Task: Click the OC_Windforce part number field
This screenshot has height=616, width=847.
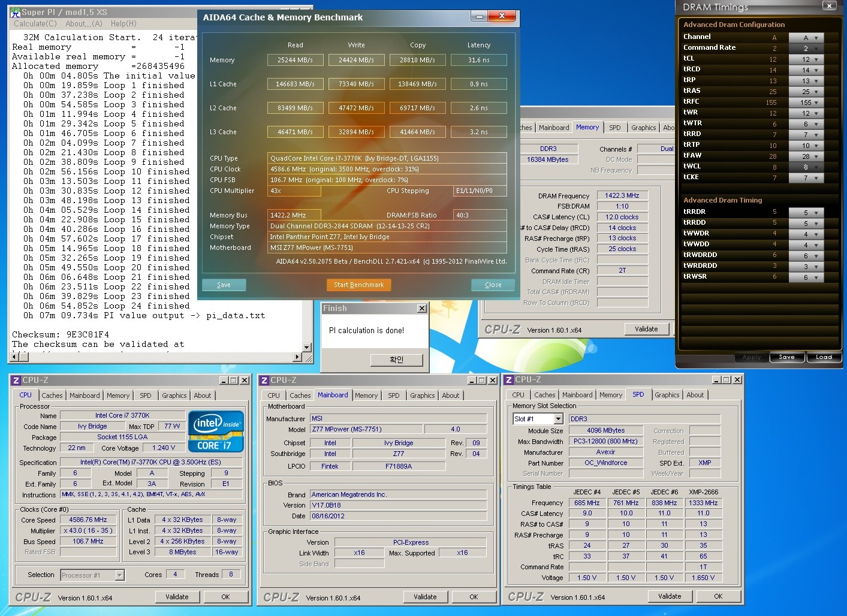Action: [x=605, y=463]
